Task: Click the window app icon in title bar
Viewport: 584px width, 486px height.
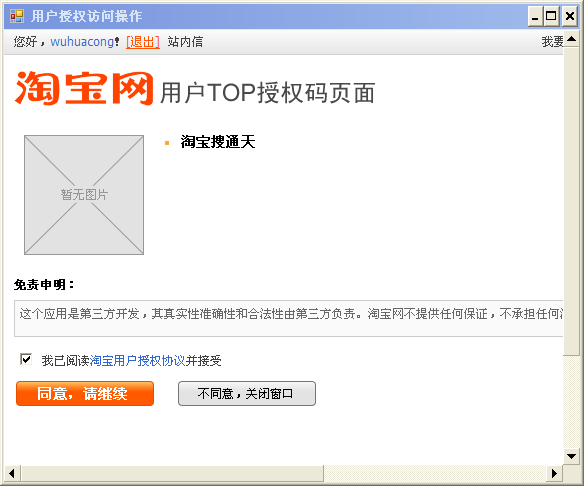Action: (17, 16)
